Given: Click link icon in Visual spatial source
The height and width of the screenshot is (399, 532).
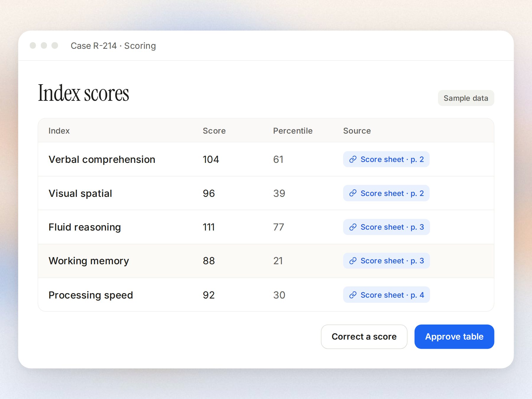Looking at the screenshot, I should 353,193.
